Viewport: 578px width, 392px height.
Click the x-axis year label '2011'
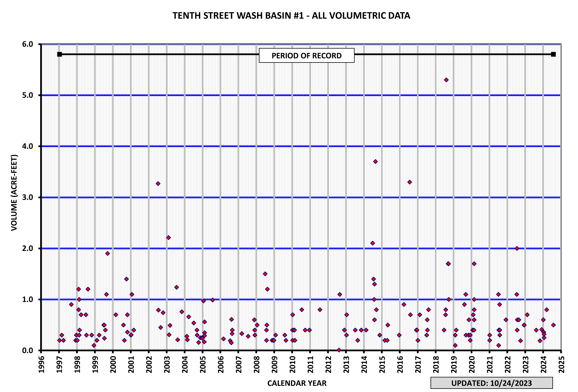click(x=310, y=364)
